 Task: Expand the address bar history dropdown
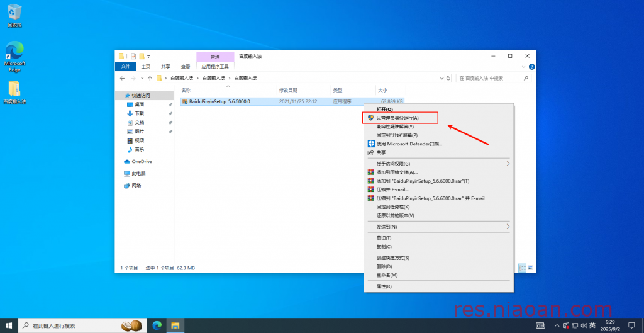click(441, 78)
